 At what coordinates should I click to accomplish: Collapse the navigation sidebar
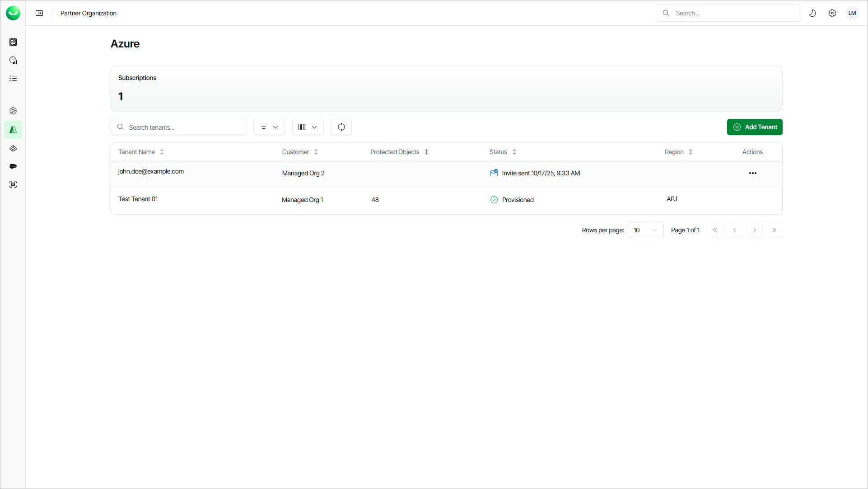pos(39,13)
